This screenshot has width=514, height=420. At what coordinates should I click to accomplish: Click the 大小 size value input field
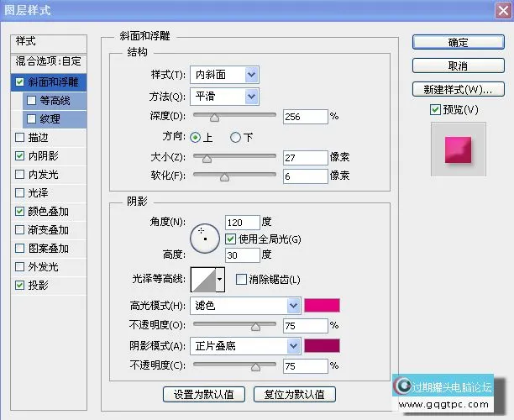(304, 157)
